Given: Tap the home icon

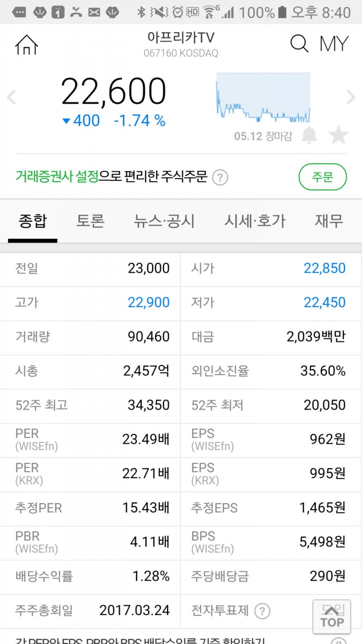Looking at the screenshot, I should [26, 44].
